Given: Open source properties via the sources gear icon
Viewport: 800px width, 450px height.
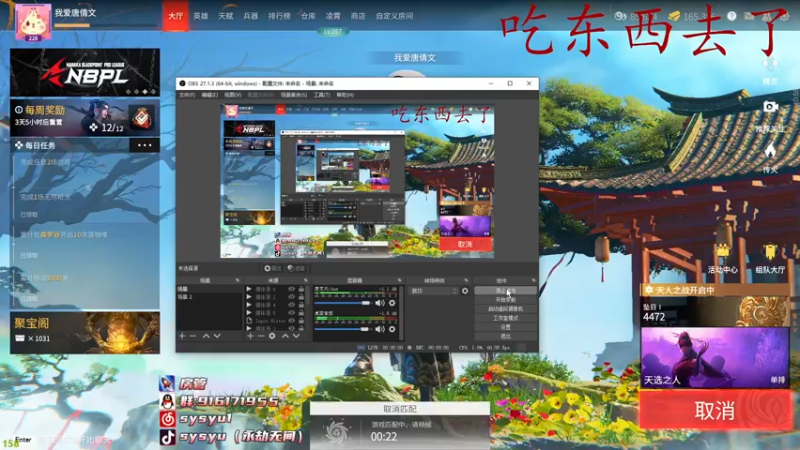Looking at the screenshot, I should pos(272,336).
